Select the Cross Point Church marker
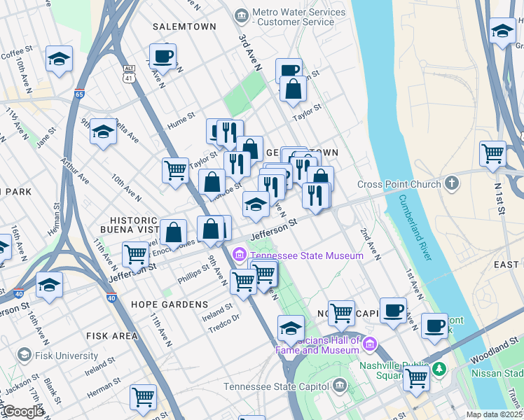Viewport: 524px width, 420px height. (x=452, y=184)
